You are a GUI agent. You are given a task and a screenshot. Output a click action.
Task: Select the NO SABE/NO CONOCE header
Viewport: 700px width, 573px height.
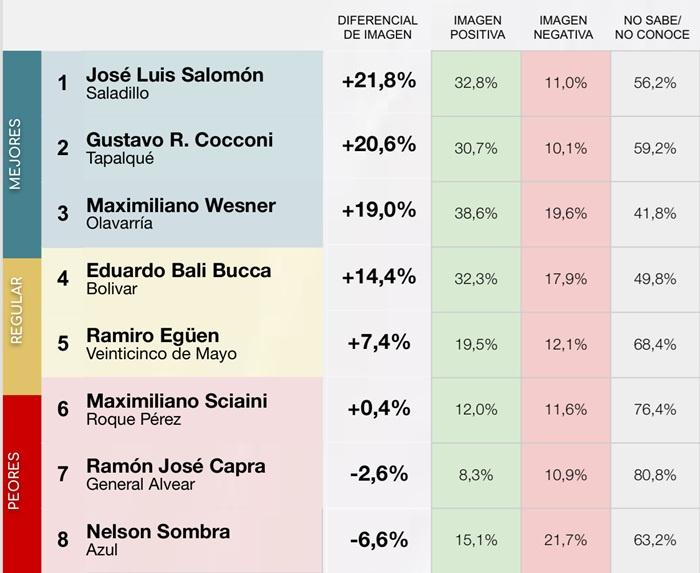[x=655, y=27]
